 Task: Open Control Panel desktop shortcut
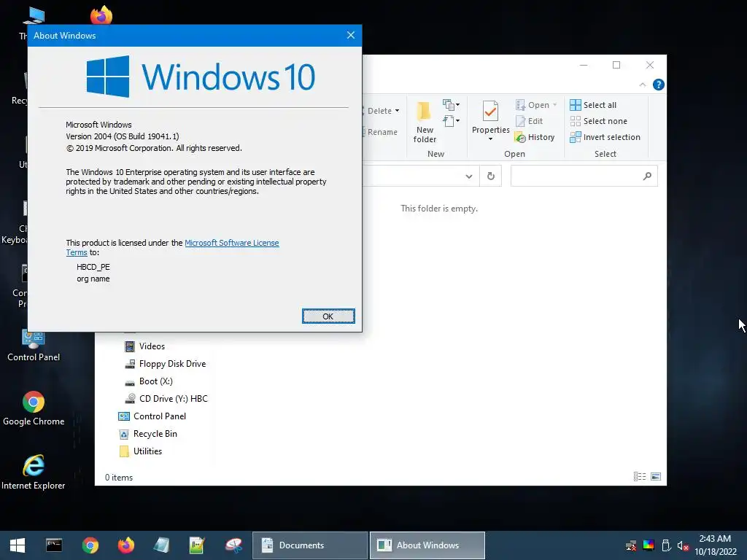coord(34,346)
